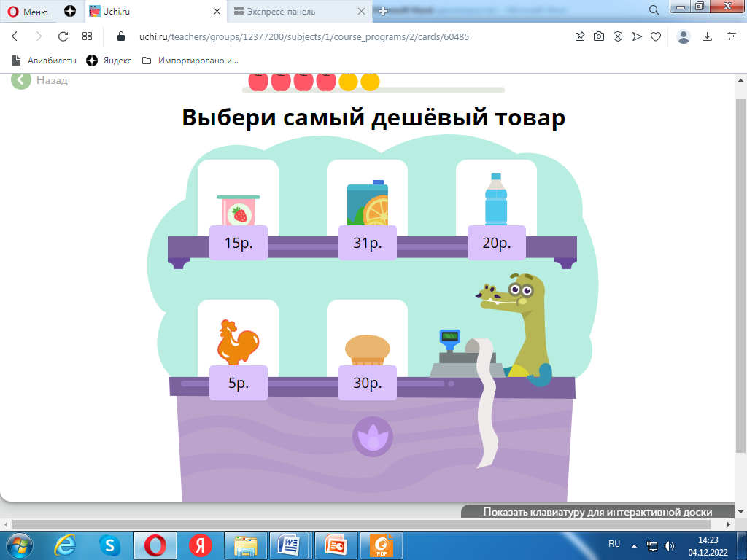Reload the page with refresh icon
The image size is (747, 560).
click(63, 36)
